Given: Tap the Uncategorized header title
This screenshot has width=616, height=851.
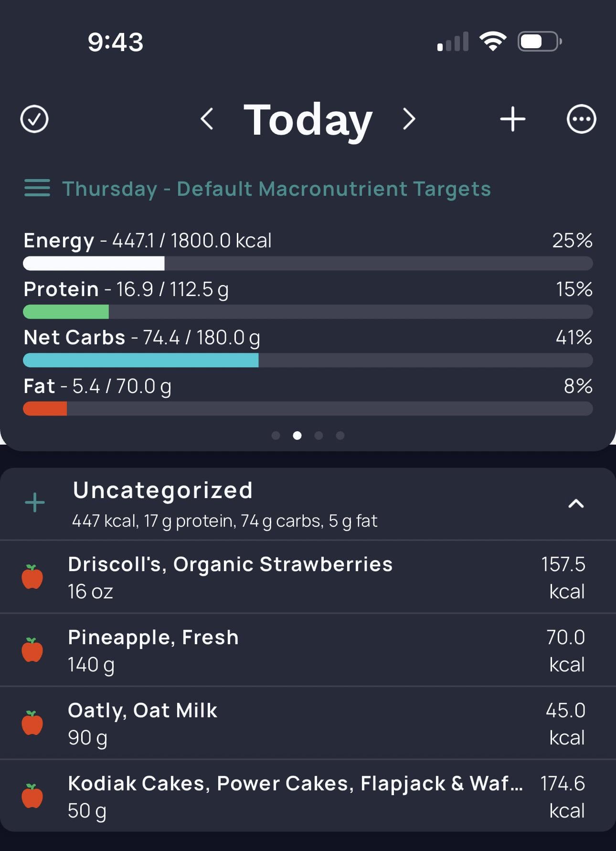Looking at the screenshot, I should tap(163, 490).
